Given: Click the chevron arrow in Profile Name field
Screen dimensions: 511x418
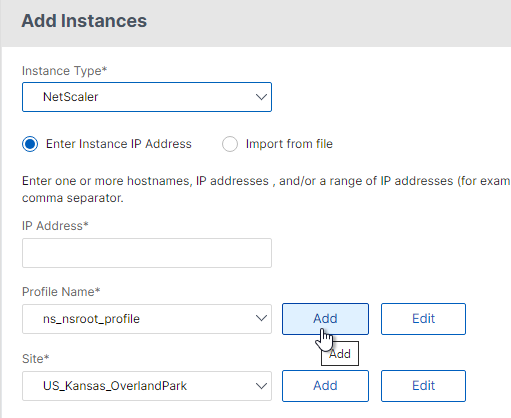Looking at the screenshot, I should tap(261, 318).
